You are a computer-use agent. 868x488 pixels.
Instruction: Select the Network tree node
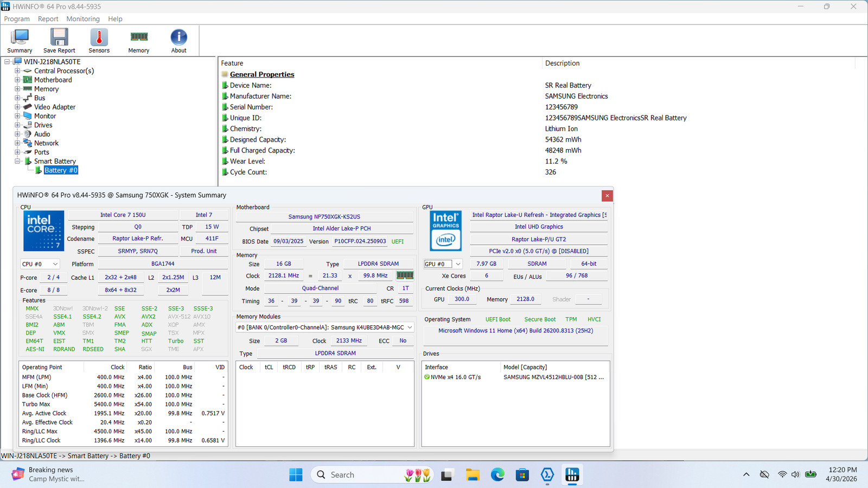pos(47,143)
